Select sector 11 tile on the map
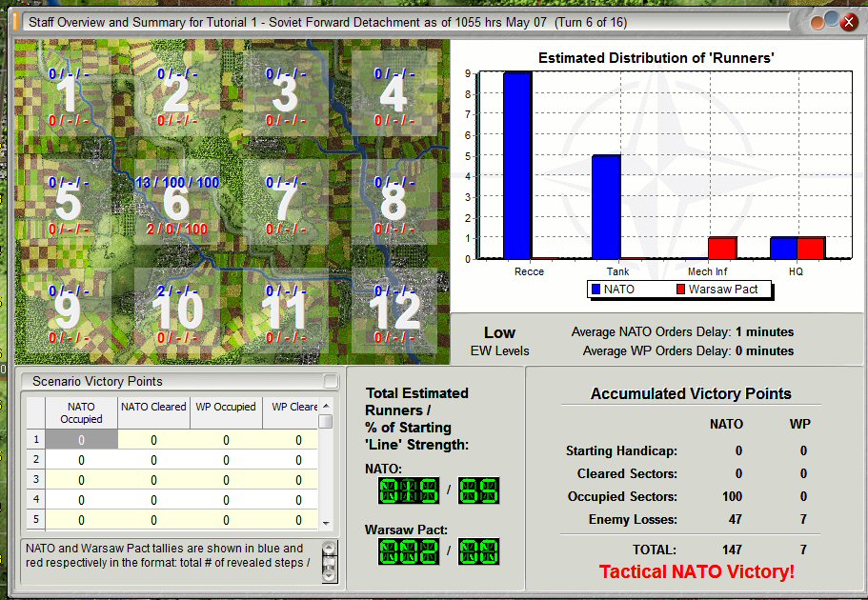The width and height of the screenshot is (868, 600). 286,311
